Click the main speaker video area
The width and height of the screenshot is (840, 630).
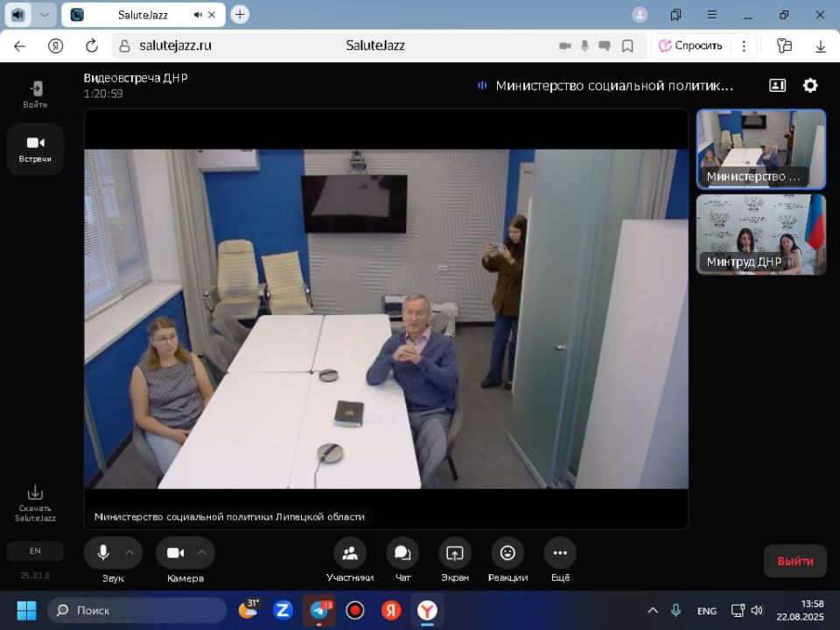pyautogui.click(x=386, y=318)
